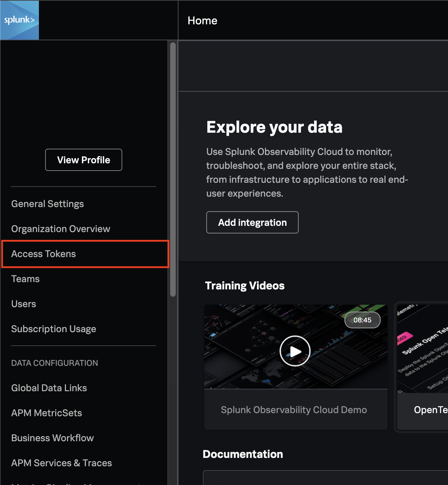Select Access Tokens menu entry

85,254
